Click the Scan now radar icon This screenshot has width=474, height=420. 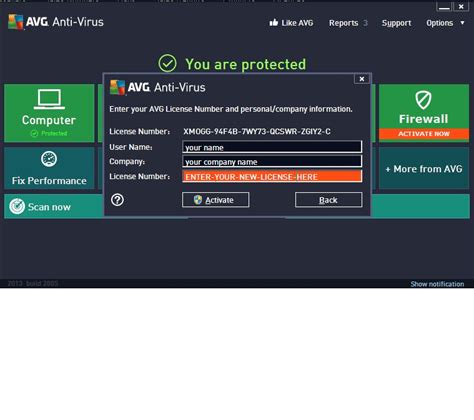pyautogui.click(x=17, y=206)
